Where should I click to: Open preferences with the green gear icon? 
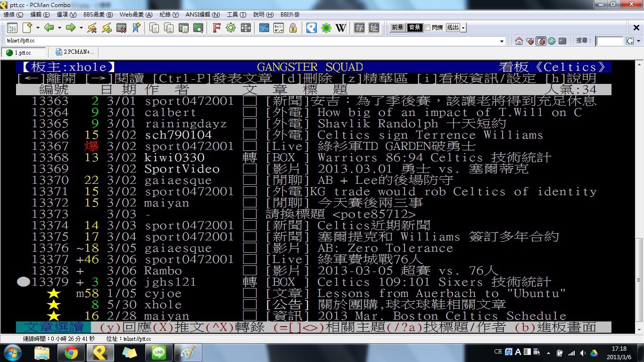click(x=231, y=28)
